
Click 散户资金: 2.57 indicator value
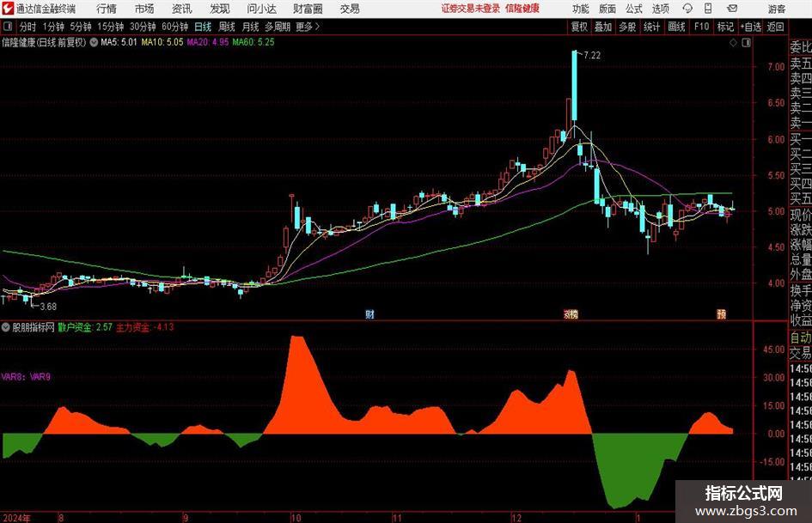[x=85, y=327]
